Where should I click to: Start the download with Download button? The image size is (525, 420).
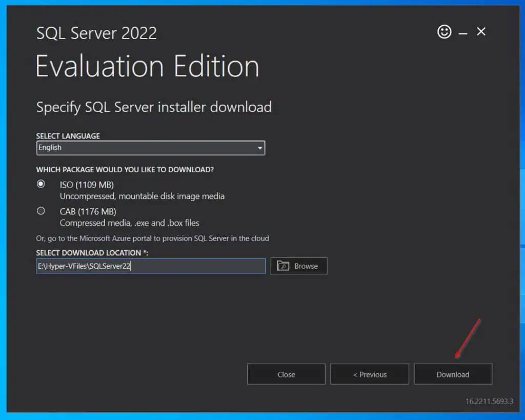click(x=453, y=374)
